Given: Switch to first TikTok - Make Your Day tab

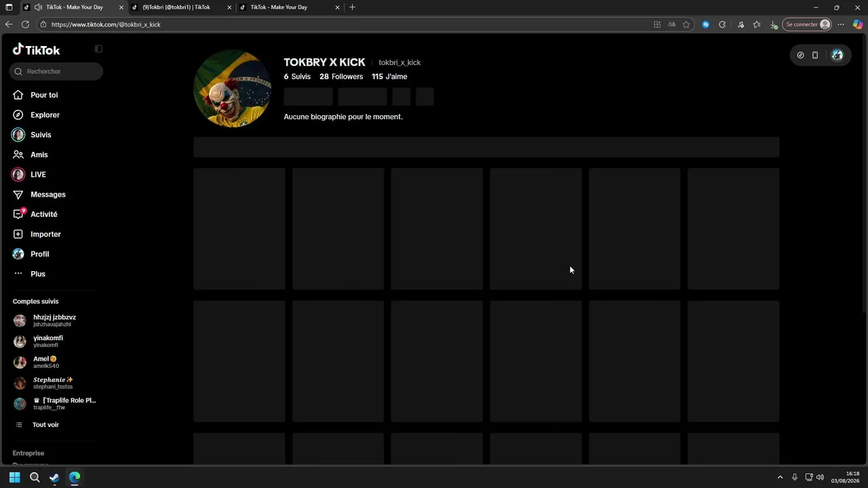Looking at the screenshot, I should [x=75, y=7].
